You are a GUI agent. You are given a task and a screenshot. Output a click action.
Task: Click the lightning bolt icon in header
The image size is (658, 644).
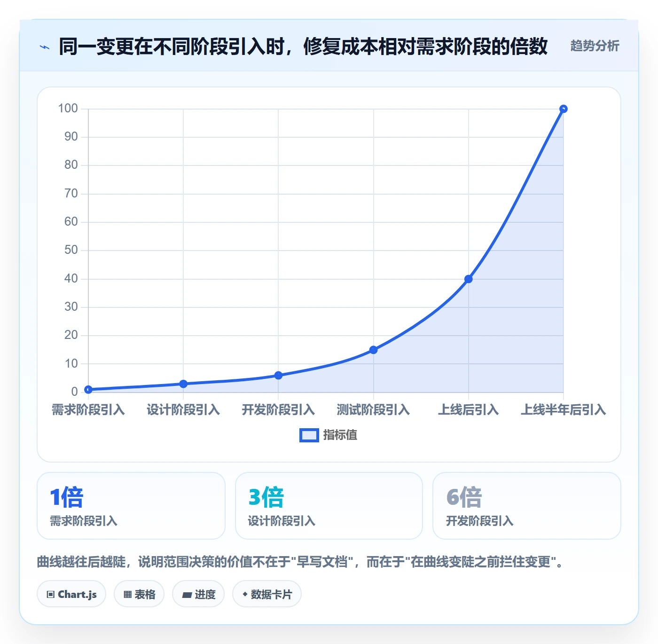(x=45, y=47)
